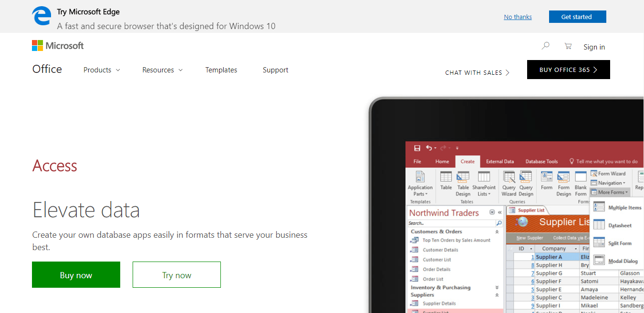Select Form Design icon in Access ribbon
Viewport: 644px width, 313px height.
click(563, 177)
